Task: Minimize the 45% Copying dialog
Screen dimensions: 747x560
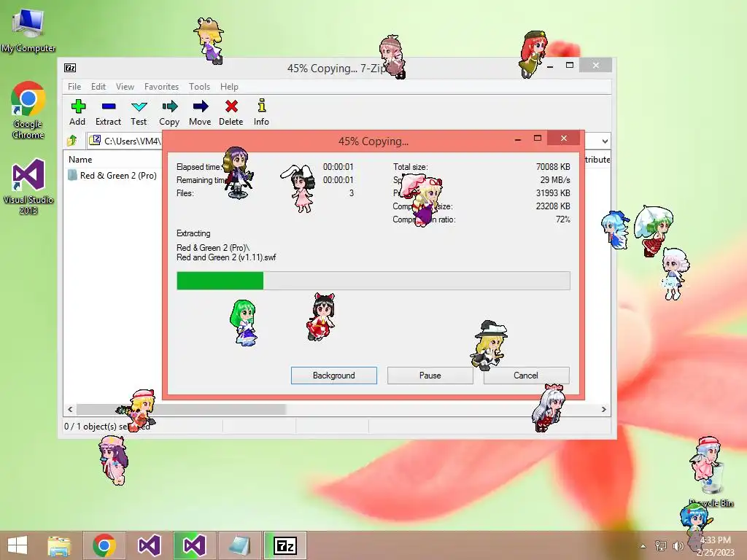Action: [518, 139]
